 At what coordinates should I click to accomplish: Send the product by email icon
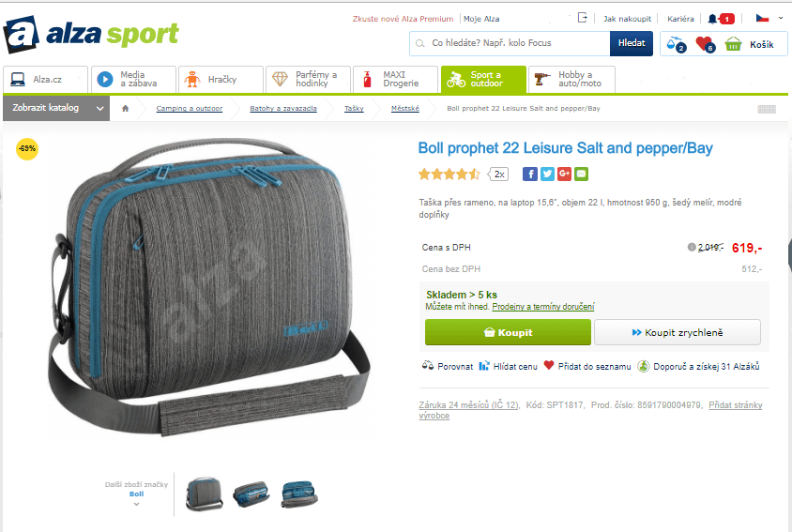(x=582, y=175)
